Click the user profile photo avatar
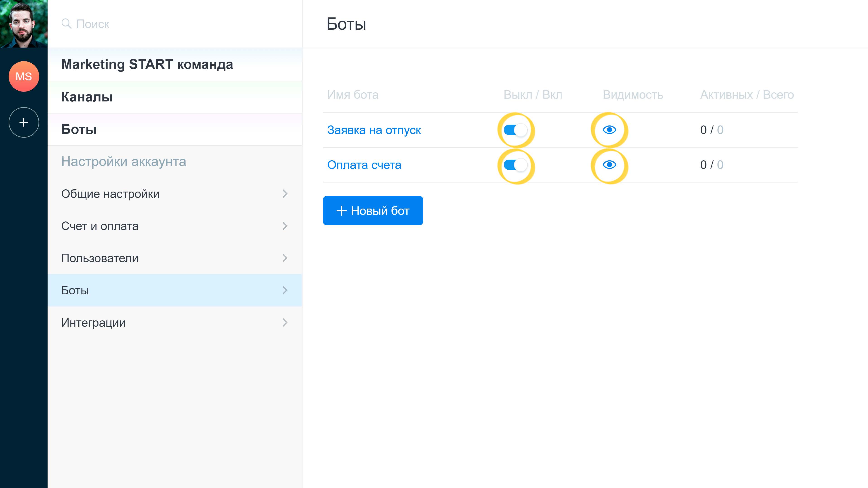 tap(24, 24)
